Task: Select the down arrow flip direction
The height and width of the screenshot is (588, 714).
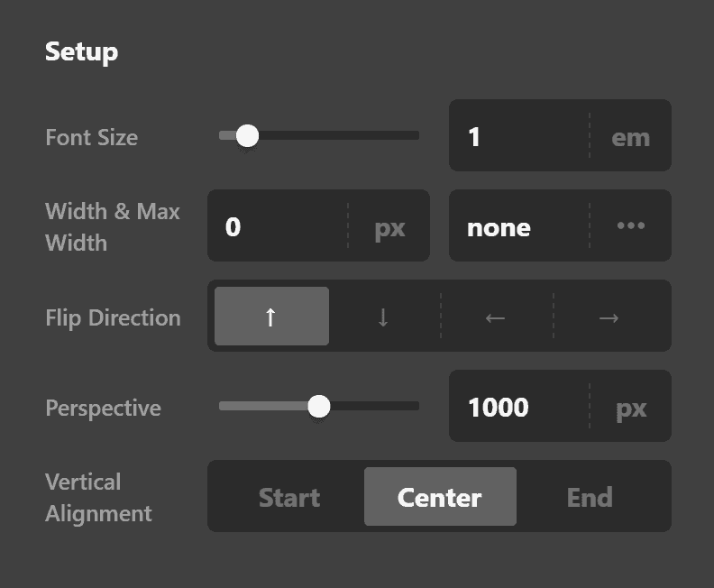Action: pyautogui.click(x=383, y=317)
